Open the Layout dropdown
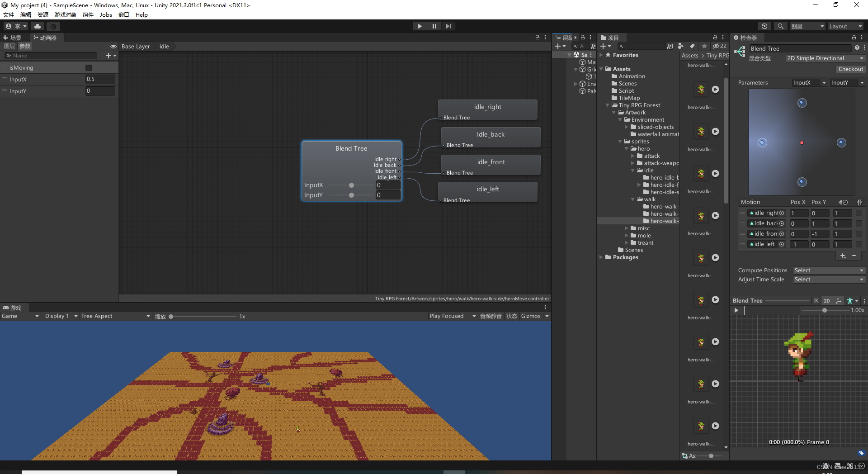The width and height of the screenshot is (868, 474). coord(845,26)
